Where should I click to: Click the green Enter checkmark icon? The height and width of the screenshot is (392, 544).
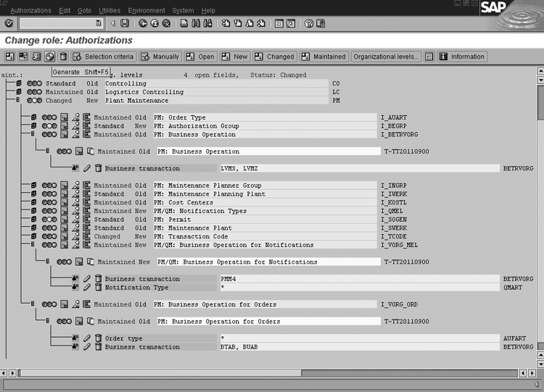pyautogui.click(x=9, y=23)
